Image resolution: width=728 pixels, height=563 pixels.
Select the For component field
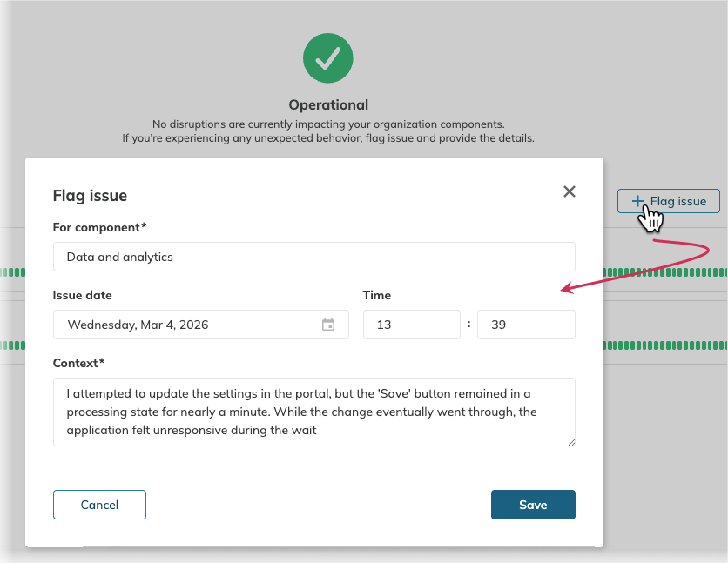pos(313,257)
